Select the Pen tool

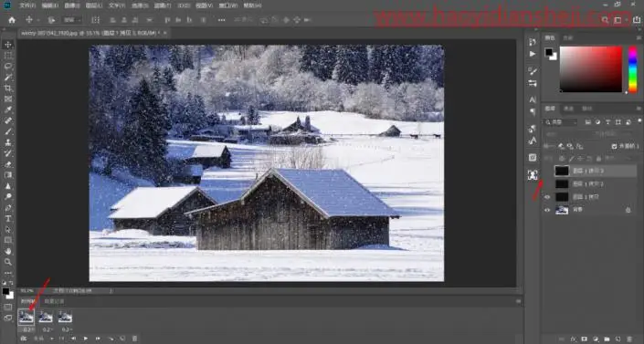[x=8, y=208]
